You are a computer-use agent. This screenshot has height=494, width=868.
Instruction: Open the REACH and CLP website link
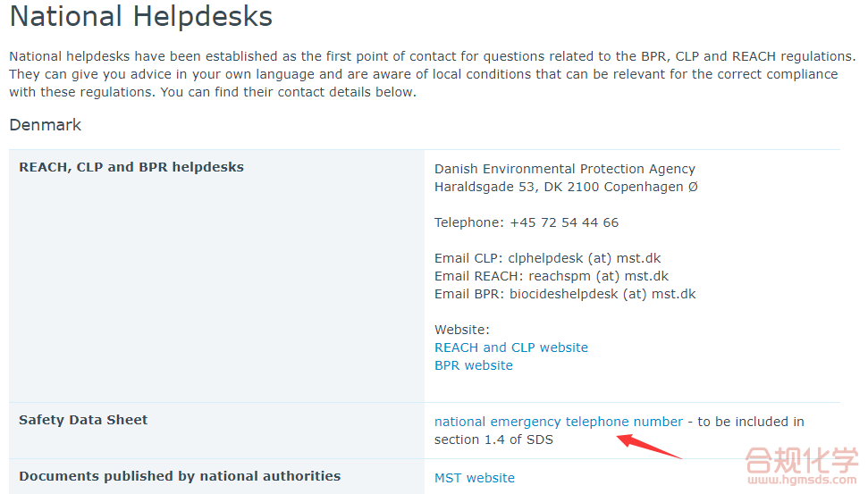(510, 347)
